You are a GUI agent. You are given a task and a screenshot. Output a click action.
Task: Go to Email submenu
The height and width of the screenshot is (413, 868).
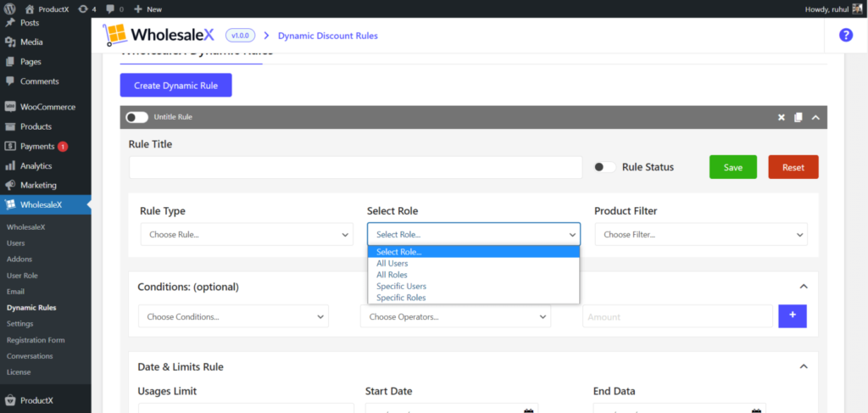click(x=15, y=291)
